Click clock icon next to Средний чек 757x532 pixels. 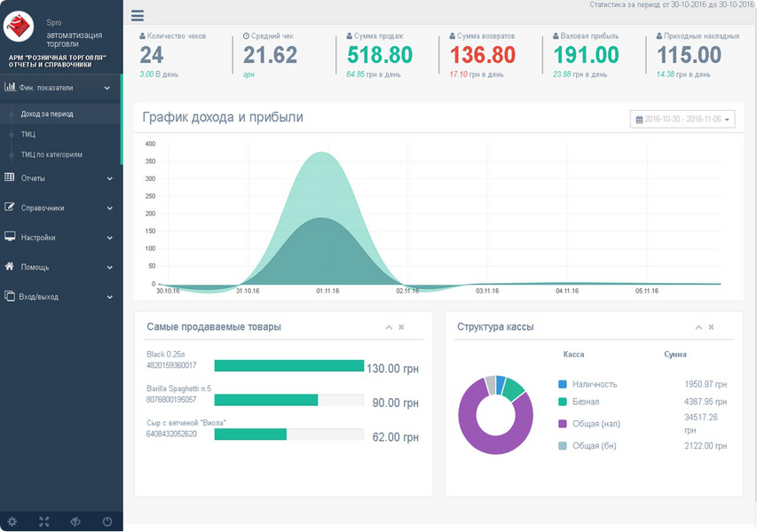(x=246, y=35)
